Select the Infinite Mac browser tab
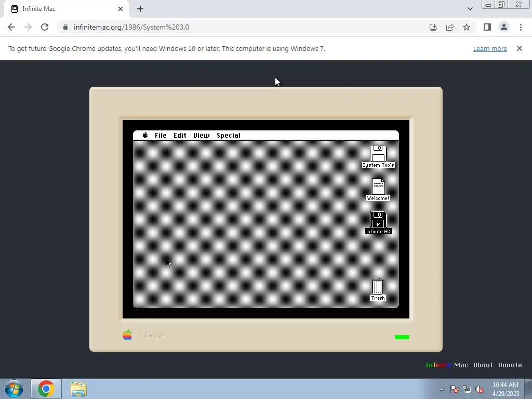Image resolution: width=532 pixels, height=399 pixels. coord(66,9)
